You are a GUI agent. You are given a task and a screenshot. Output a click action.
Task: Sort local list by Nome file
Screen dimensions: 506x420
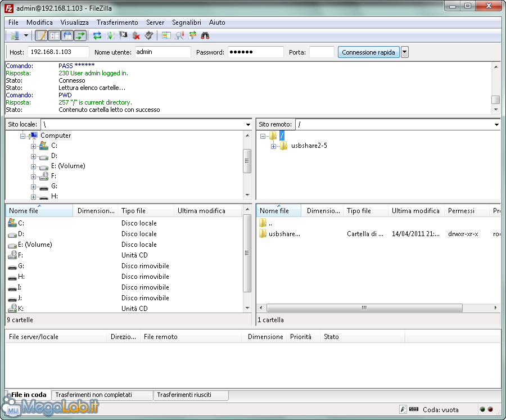click(39, 211)
